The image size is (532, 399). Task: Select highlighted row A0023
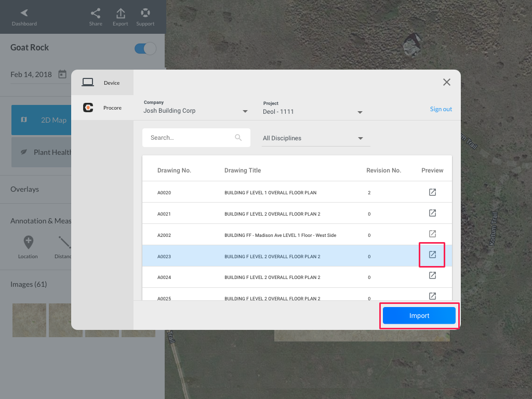pos(297,256)
